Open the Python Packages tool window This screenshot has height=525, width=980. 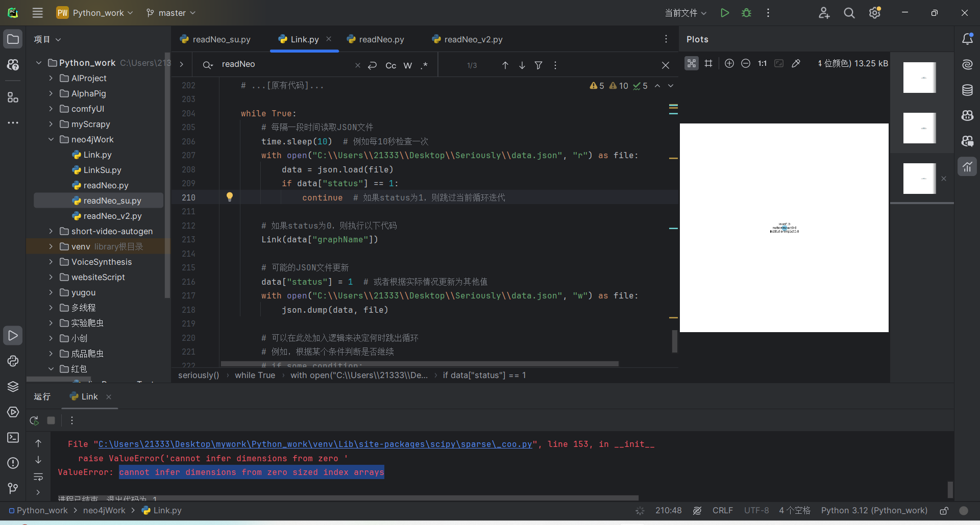(x=13, y=387)
